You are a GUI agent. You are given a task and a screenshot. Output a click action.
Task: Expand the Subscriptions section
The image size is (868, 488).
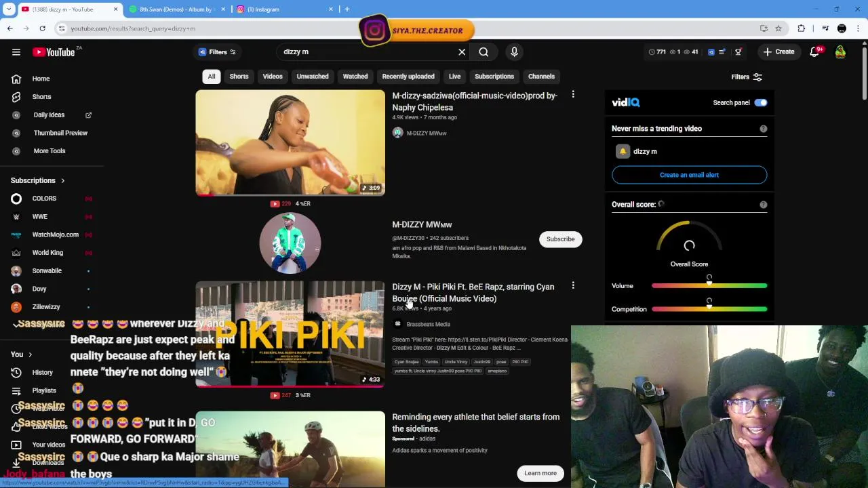point(38,181)
